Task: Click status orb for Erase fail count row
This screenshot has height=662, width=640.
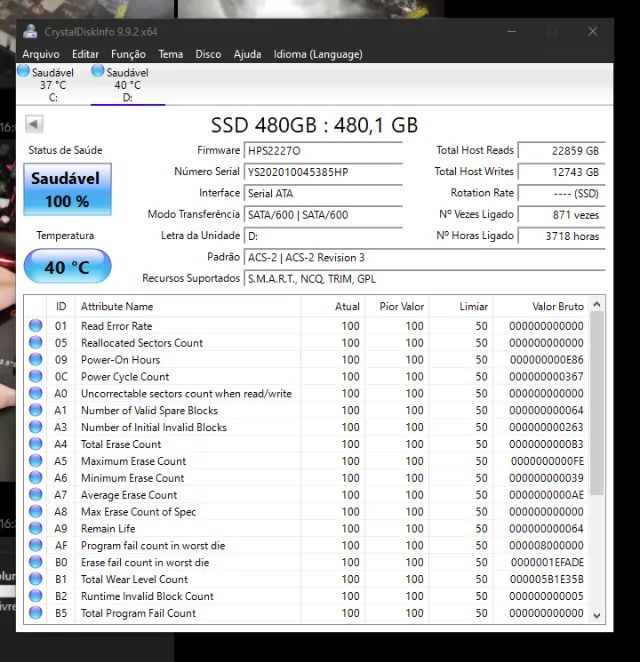Action: (x=35, y=562)
